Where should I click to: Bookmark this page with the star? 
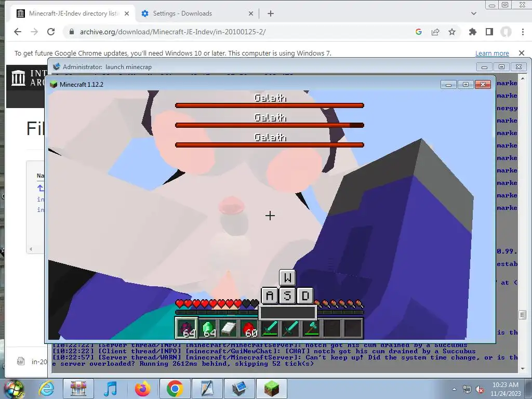(x=452, y=32)
